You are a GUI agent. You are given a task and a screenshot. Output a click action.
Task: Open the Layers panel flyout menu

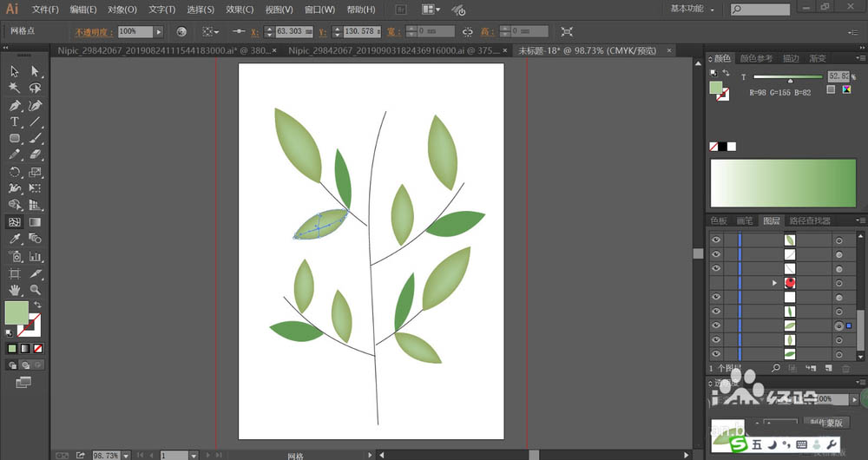coord(860,220)
